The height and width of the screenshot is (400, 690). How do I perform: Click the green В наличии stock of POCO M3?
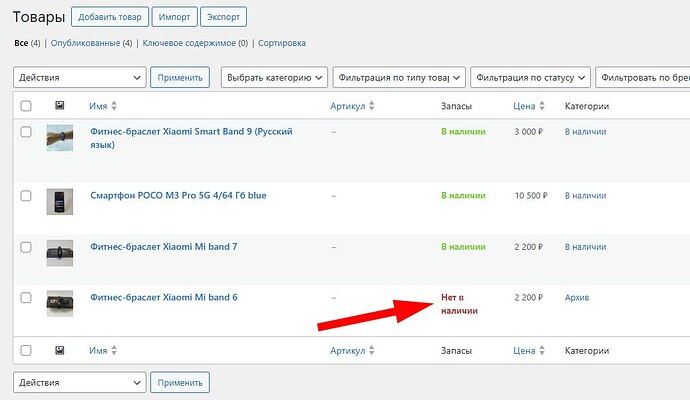pyautogui.click(x=463, y=195)
